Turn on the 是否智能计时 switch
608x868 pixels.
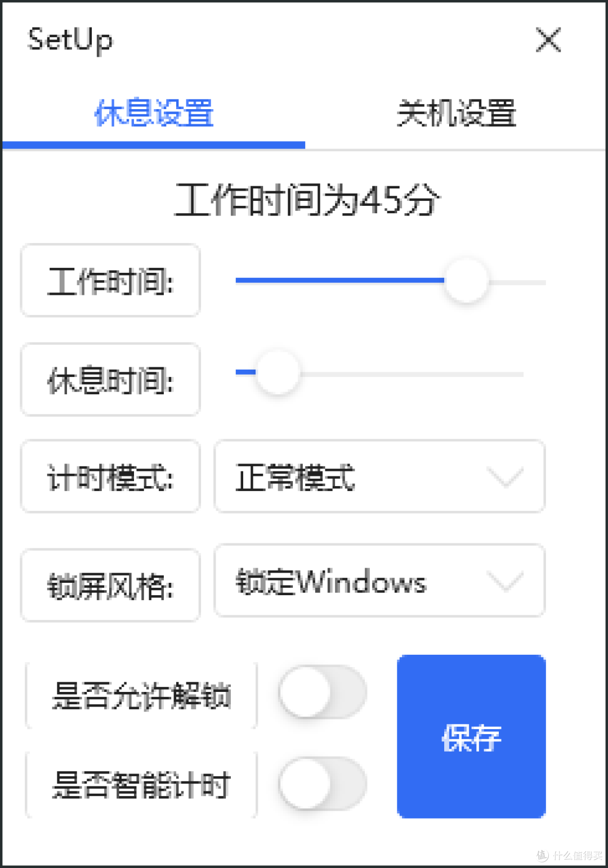(x=322, y=784)
